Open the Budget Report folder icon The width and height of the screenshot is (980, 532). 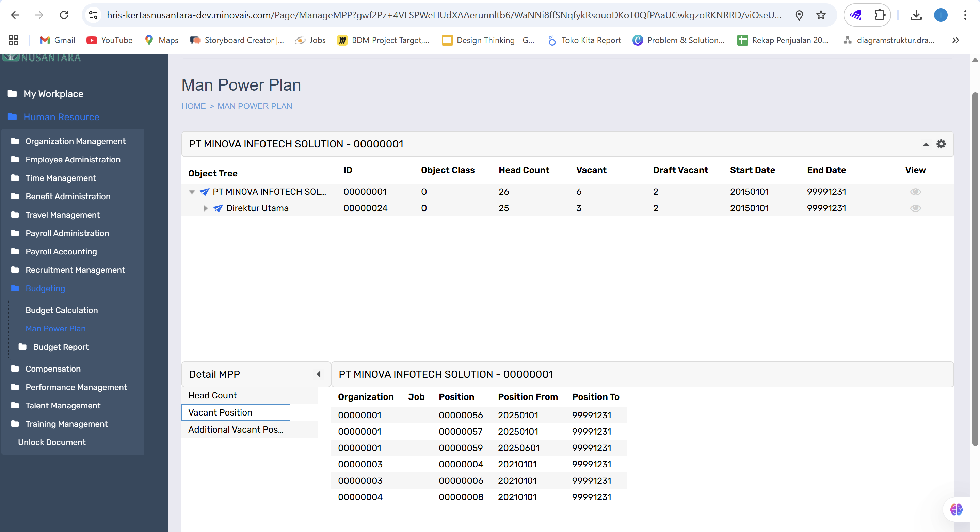(x=23, y=347)
